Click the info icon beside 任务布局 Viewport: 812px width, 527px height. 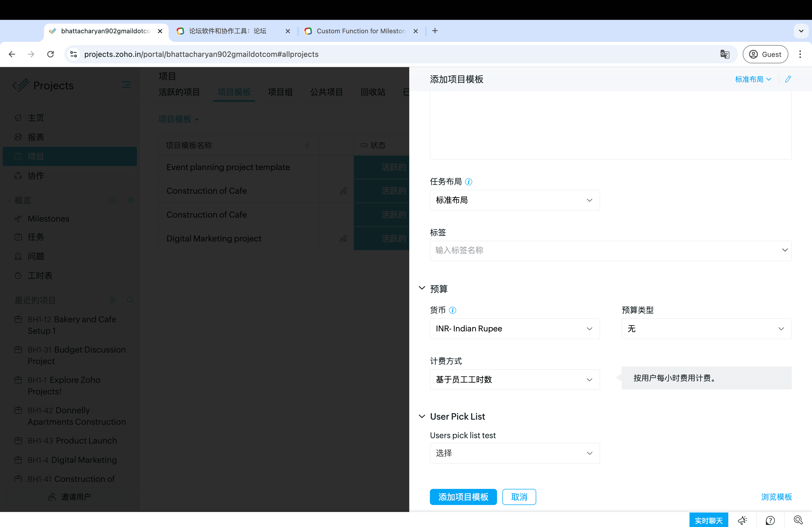click(x=469, y=182)
